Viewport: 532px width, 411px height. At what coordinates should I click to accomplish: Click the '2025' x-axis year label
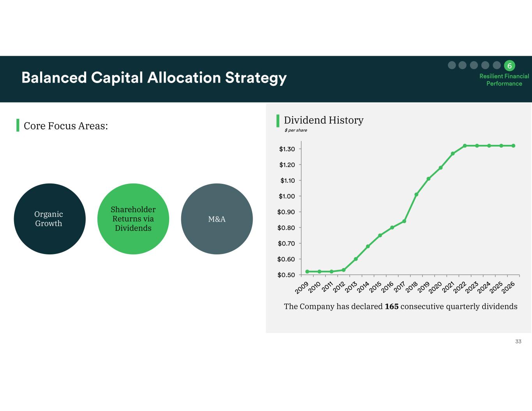[x=496, y=287]
